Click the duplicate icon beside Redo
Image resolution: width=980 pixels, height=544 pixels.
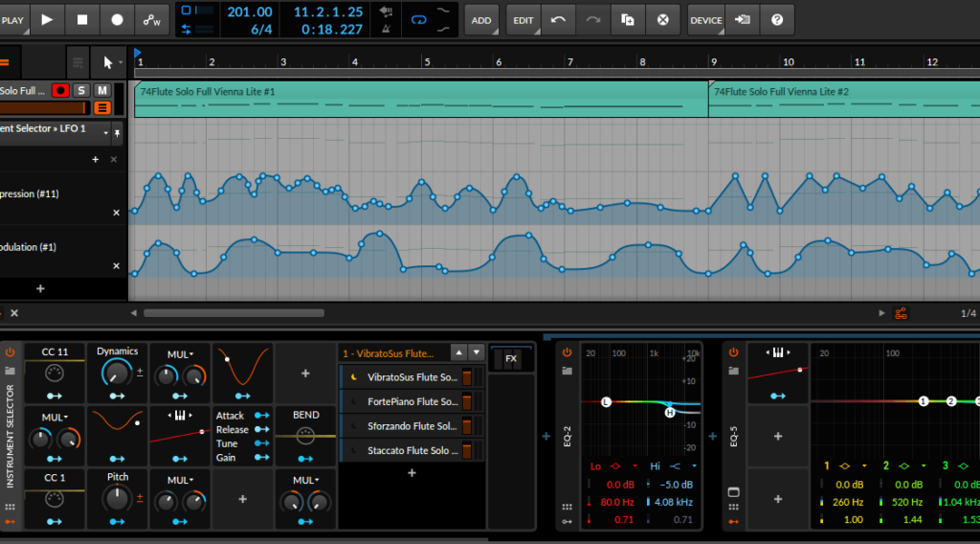(627, 19)
